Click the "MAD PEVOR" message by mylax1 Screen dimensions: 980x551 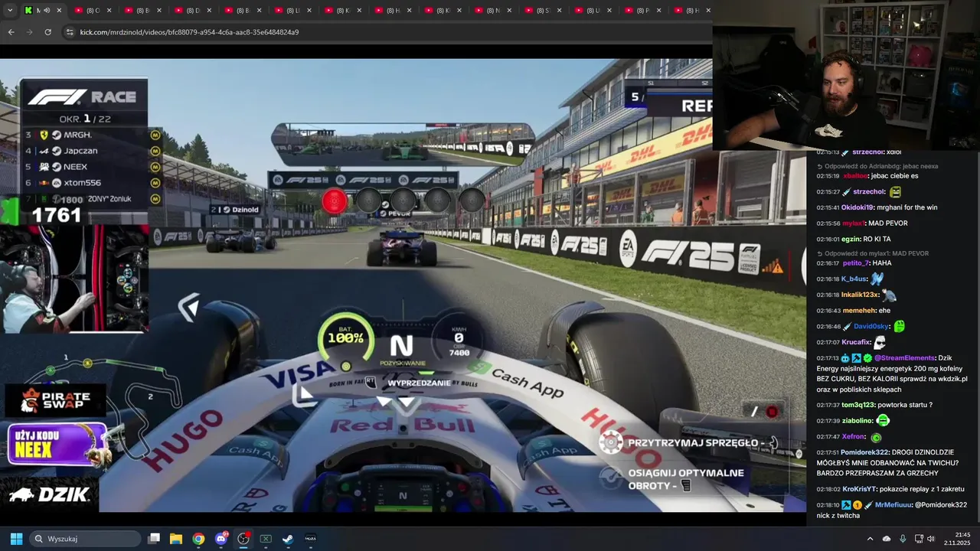click(888, 223)
